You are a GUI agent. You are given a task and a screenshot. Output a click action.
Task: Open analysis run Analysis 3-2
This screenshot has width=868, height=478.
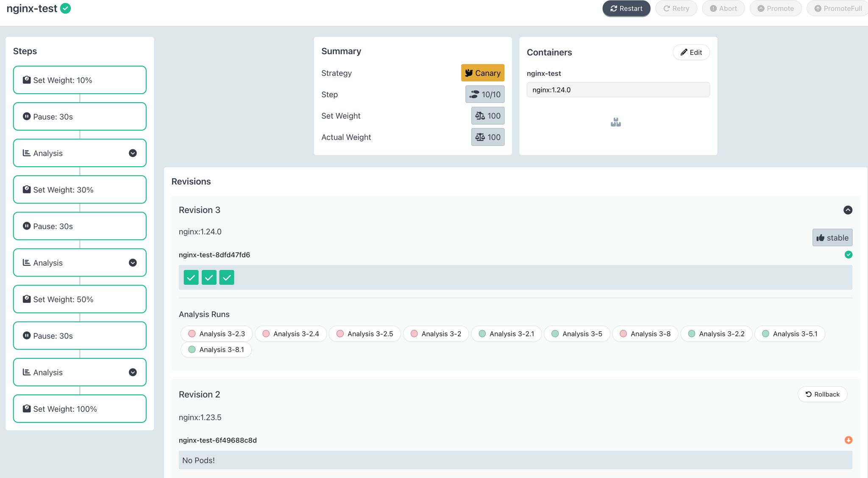436,334
